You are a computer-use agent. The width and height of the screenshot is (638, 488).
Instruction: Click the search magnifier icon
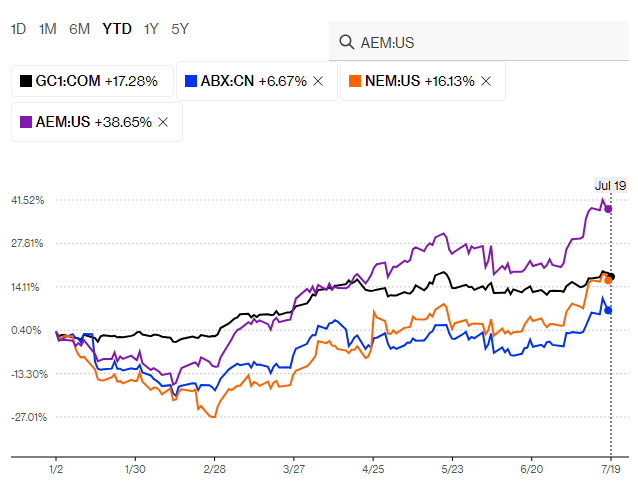click(x=347, y=42)
